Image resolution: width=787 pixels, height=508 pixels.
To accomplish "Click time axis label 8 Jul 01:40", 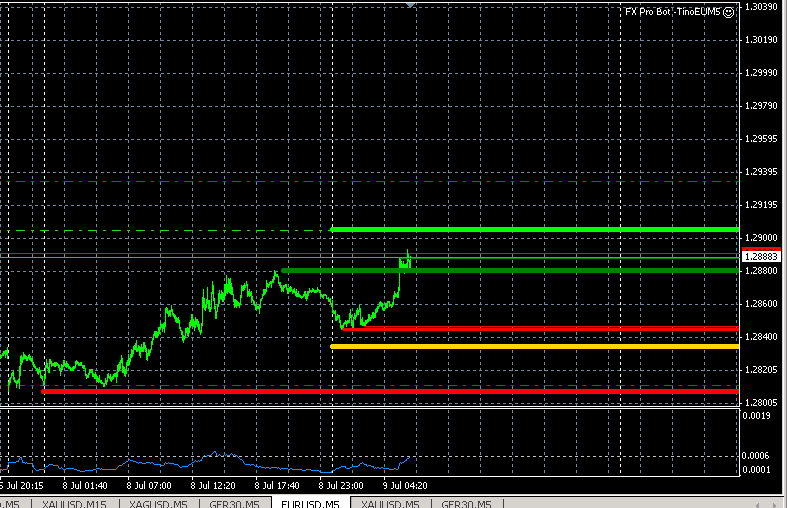I will 85,486.
